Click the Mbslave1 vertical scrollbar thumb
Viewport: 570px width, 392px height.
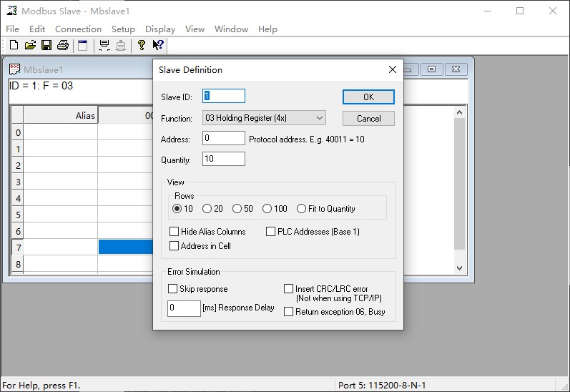pyautogui.click(x=459, y=184)
